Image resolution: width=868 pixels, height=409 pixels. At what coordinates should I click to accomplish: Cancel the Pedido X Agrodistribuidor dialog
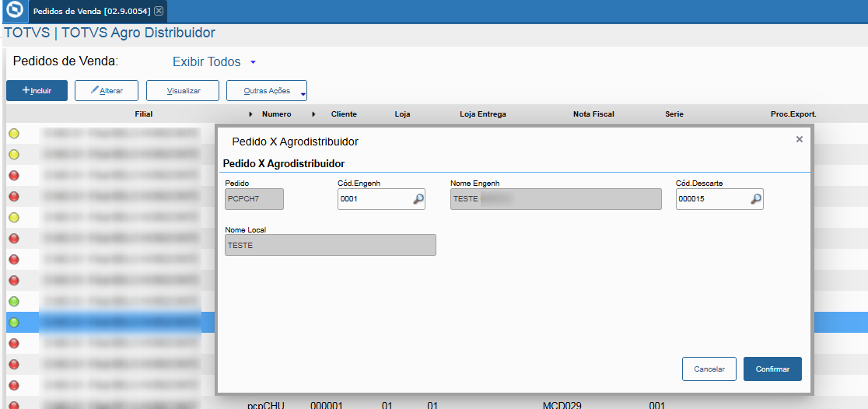coord(709,369)
